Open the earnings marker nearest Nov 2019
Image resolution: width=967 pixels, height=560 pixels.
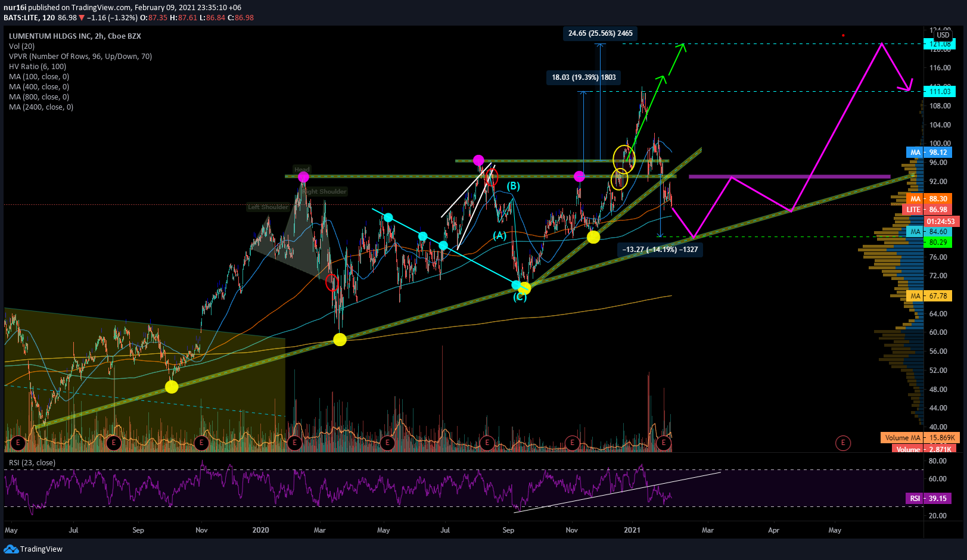(201, 443)
